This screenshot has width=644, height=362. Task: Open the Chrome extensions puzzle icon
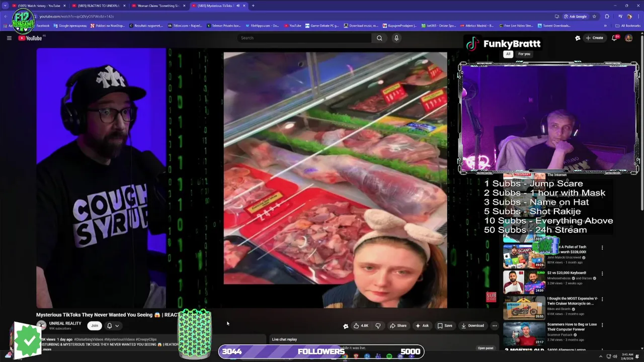[x=607, y=16]
